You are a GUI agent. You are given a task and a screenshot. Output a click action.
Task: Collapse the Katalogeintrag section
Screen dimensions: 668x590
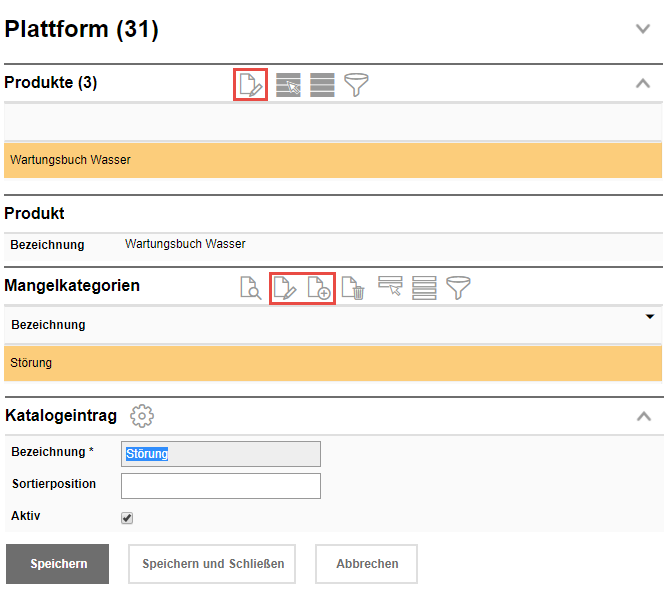click(x=643, y=416)
